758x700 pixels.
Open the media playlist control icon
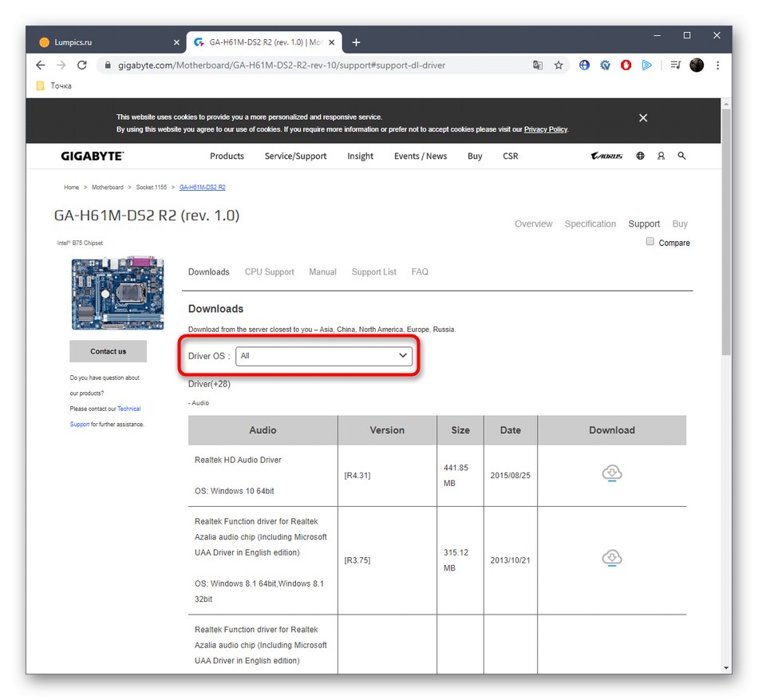tap(676, 65)
